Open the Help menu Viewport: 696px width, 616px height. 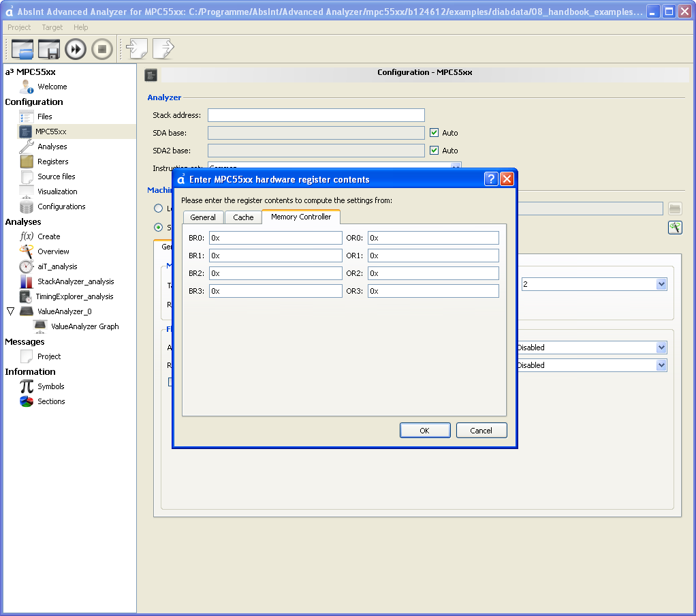coord(81,27)
